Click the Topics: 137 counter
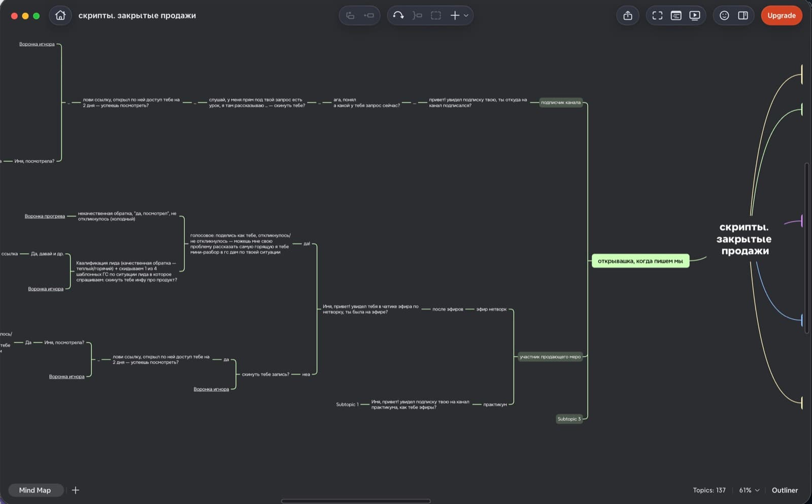This screenshot has height=504, width=812. 709,490
